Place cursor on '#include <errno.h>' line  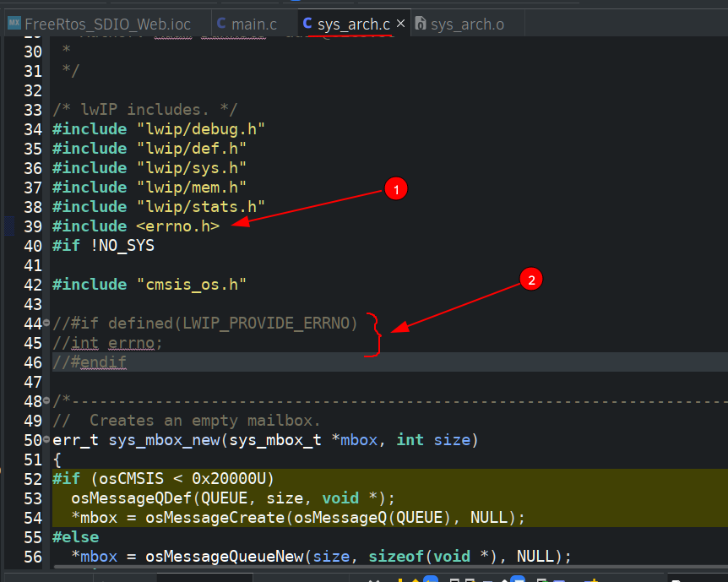136,226
